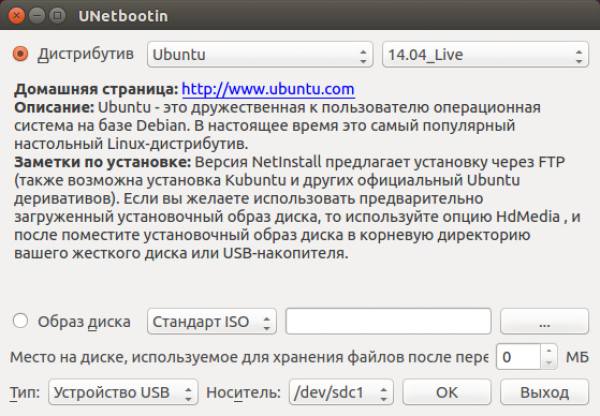Image resolution: width=600 pixels, height=416 pixels.
Task: Close the UNetbootin window
Action: [x=16, y=16]
